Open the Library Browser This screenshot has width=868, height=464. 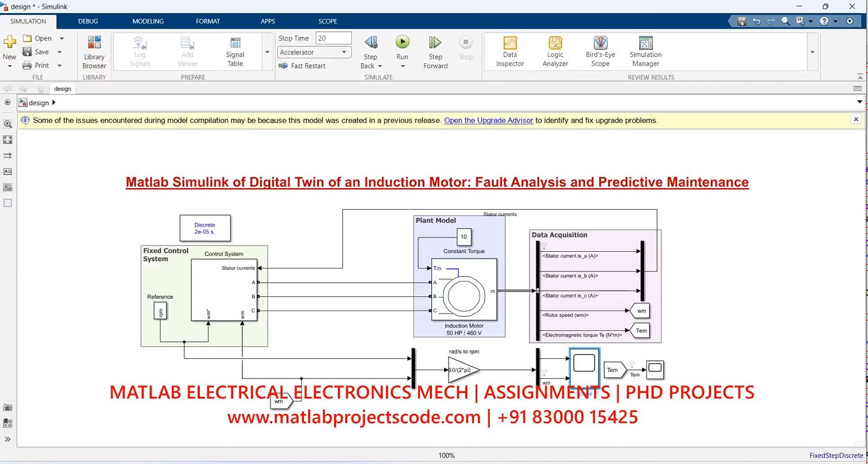[94, 51]
